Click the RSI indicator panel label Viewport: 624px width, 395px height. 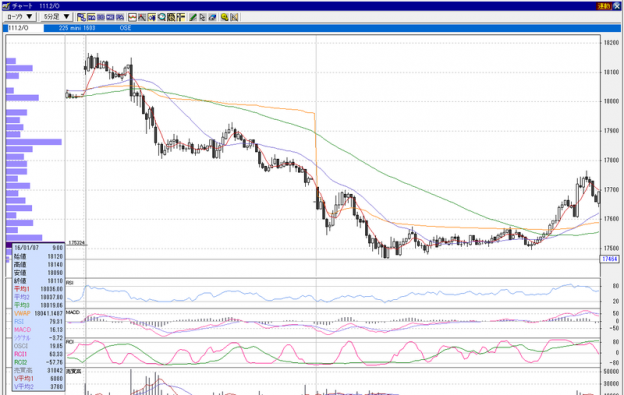pyautogui.click(x=70, y=283)
